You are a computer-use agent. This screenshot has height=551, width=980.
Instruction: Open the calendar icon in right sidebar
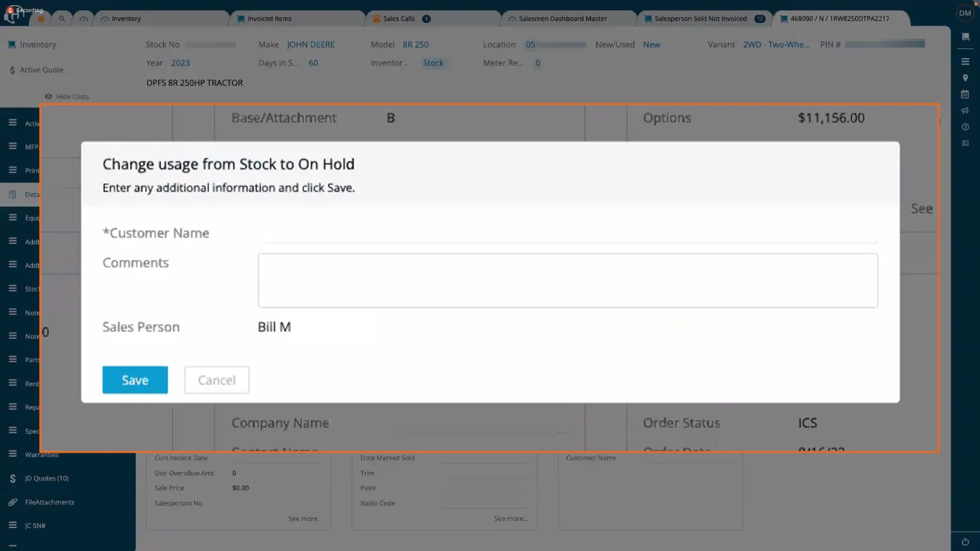click(965, 94)
